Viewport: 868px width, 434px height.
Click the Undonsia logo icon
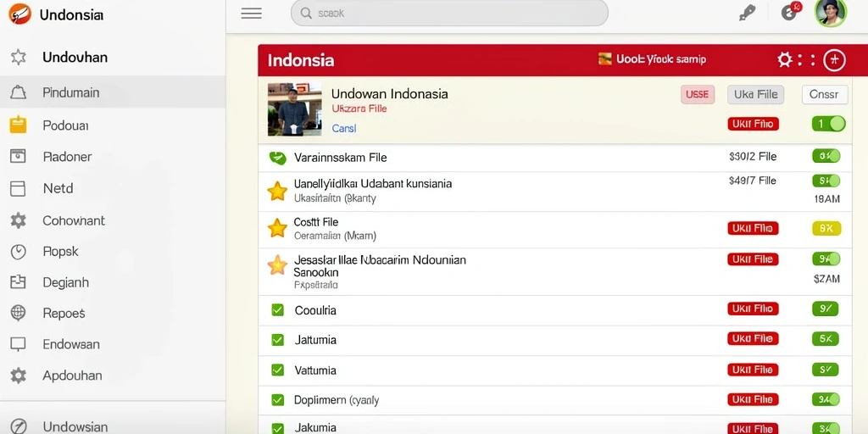pos(20,14)
